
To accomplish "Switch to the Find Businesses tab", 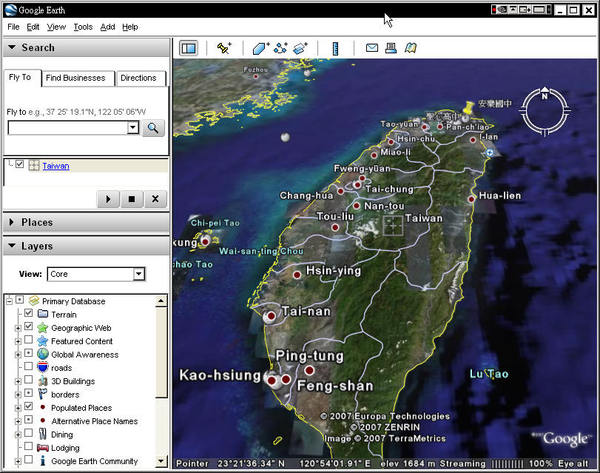I will coord(78,78).
